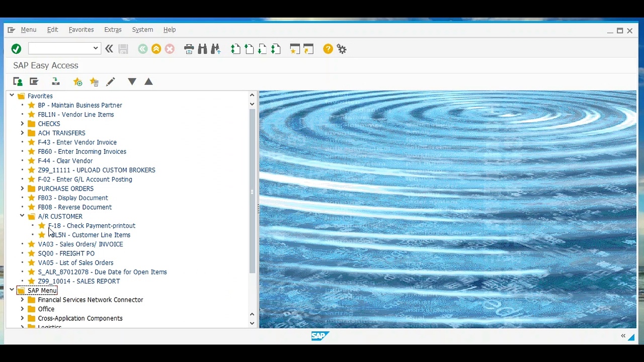
Task: Open the System menu
Action: click(142, 30)
